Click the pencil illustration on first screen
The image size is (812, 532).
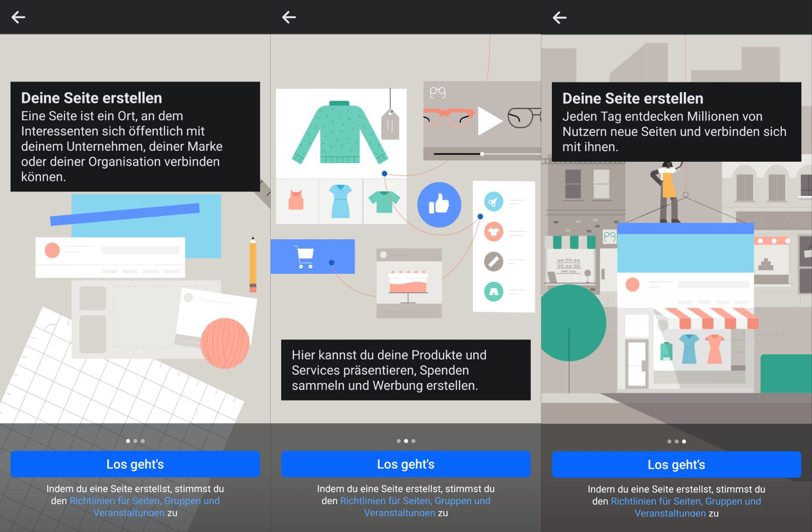pos(253,264)
